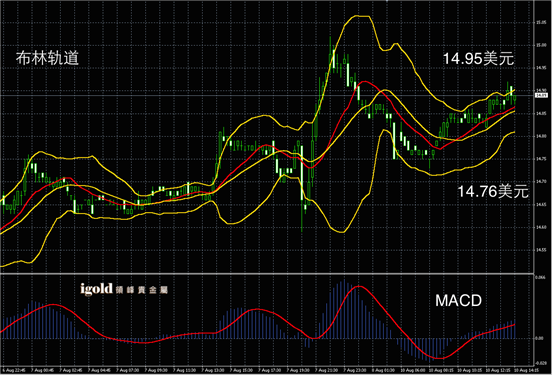The height and width of the screenshot is (375, 552).
Task: Click the 14.95美元 price annotation
Action: tap(478, 58)
